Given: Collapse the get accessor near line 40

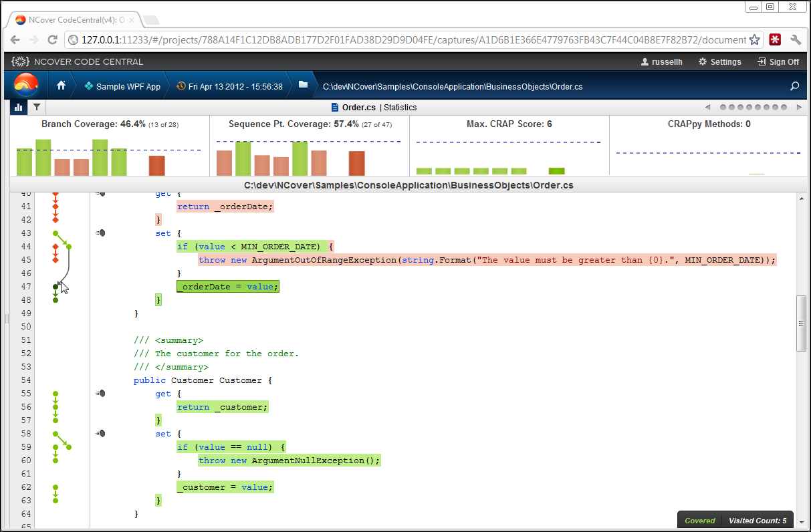Looking at the screenshot, I should pyautogui.click(x=100, y=194).
